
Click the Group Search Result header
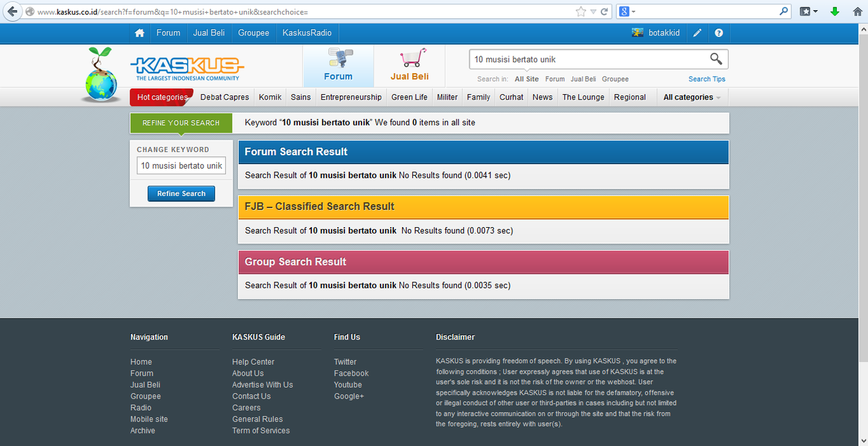483,262
